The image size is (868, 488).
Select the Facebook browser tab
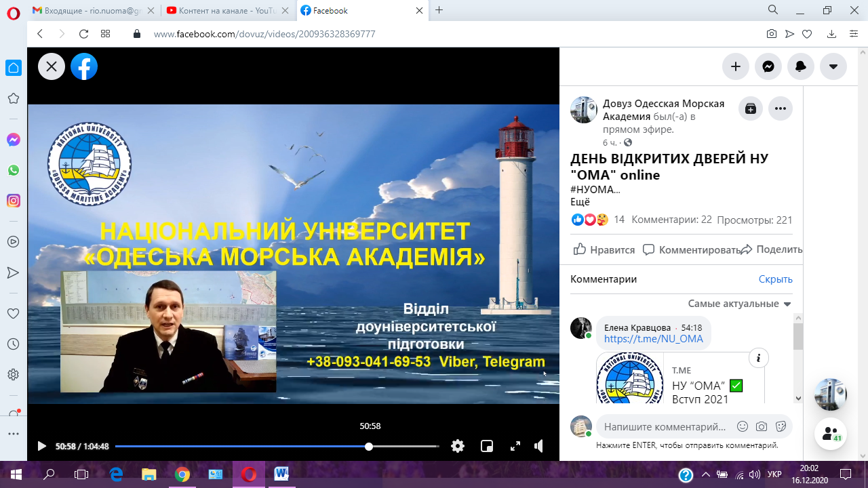tap(362, 10)
